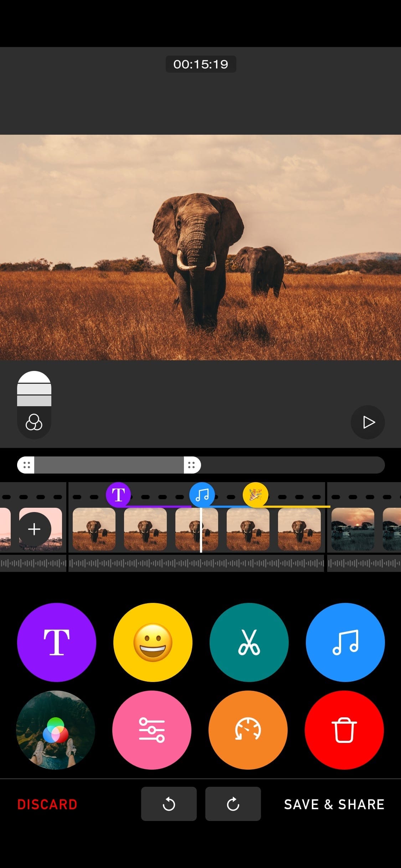
Task: Tap the 00:15:19 timecode label
Action: click(201, 64)
